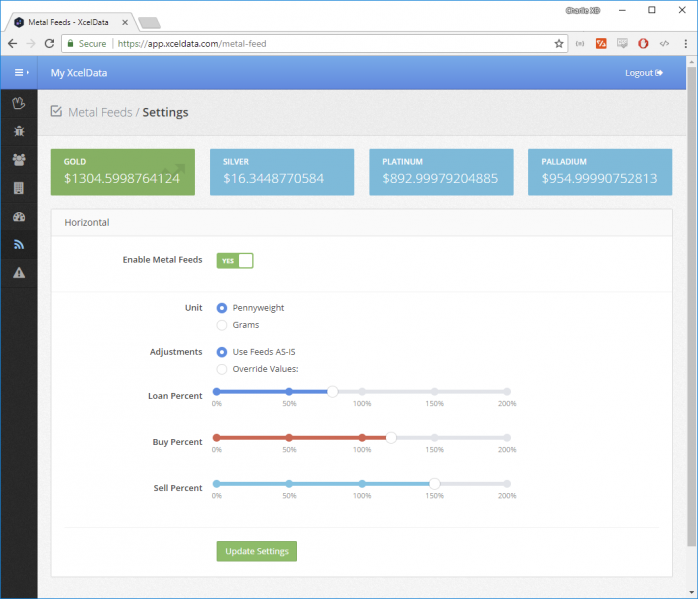Click the Sell Percent slider handle
This screenshot has height=599, width=698.
click(x=434, y=484)
